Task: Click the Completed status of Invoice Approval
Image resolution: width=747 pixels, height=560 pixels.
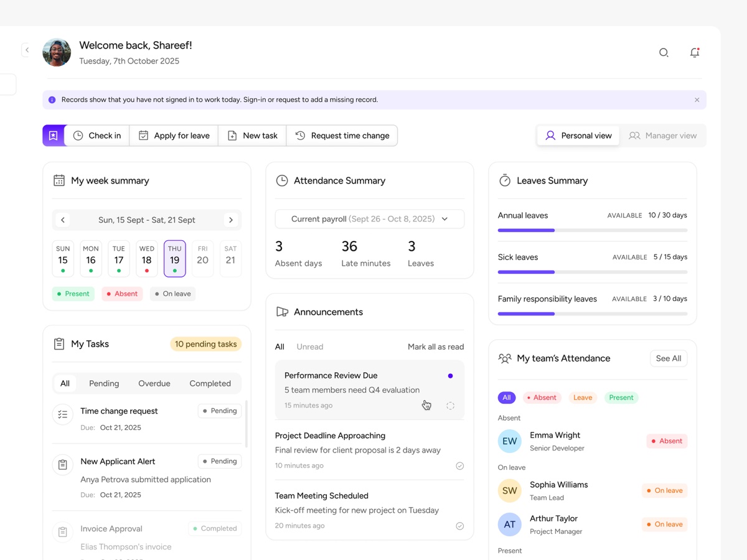Action: tap(215, 528)
